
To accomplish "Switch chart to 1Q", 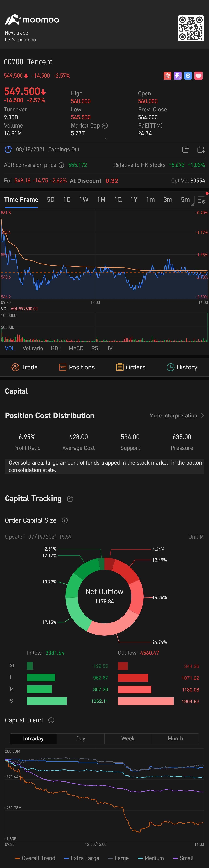I will click(118, 200).
